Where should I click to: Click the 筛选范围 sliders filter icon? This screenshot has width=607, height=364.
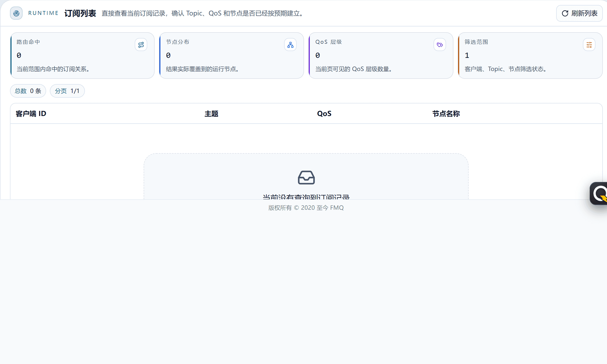(x=589, y=45)
